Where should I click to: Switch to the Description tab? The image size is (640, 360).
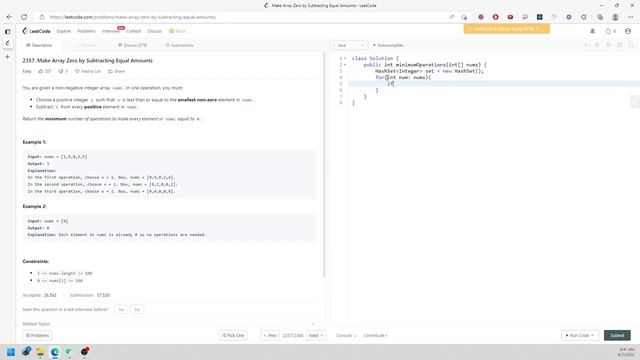click(x=39, y=45)
